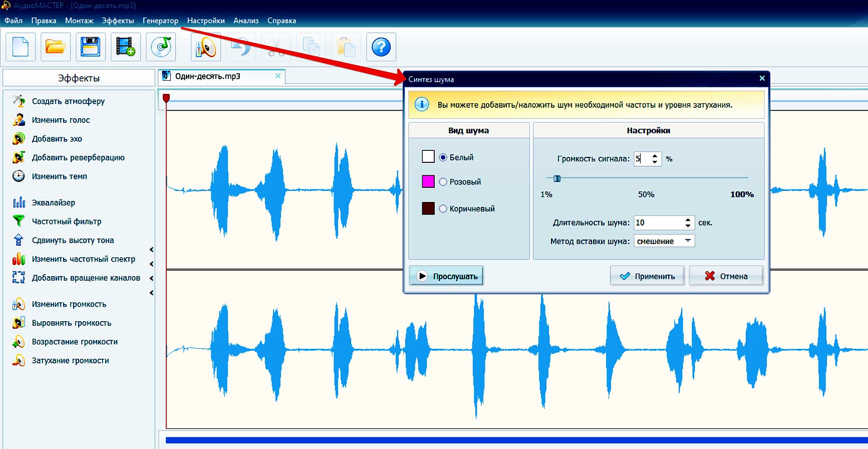The image size is (868, 449).
Task: Open the Файл menu
Action: (x=14, y=21)
